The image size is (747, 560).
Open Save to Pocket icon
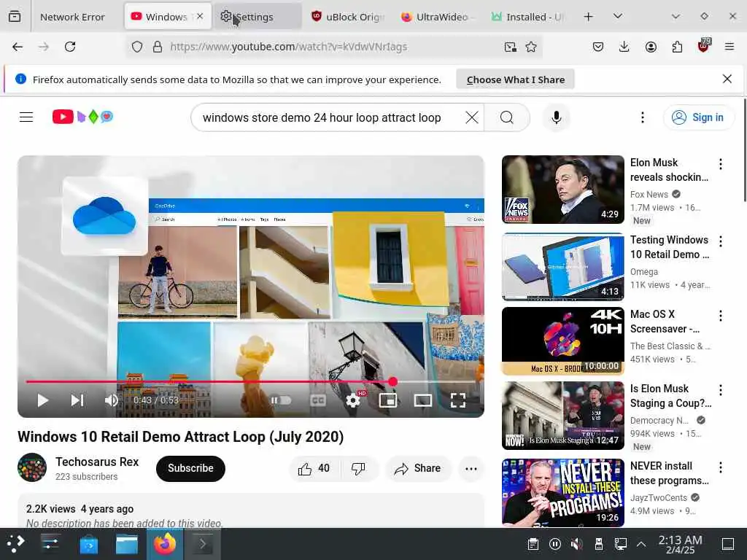click(598, 47)
